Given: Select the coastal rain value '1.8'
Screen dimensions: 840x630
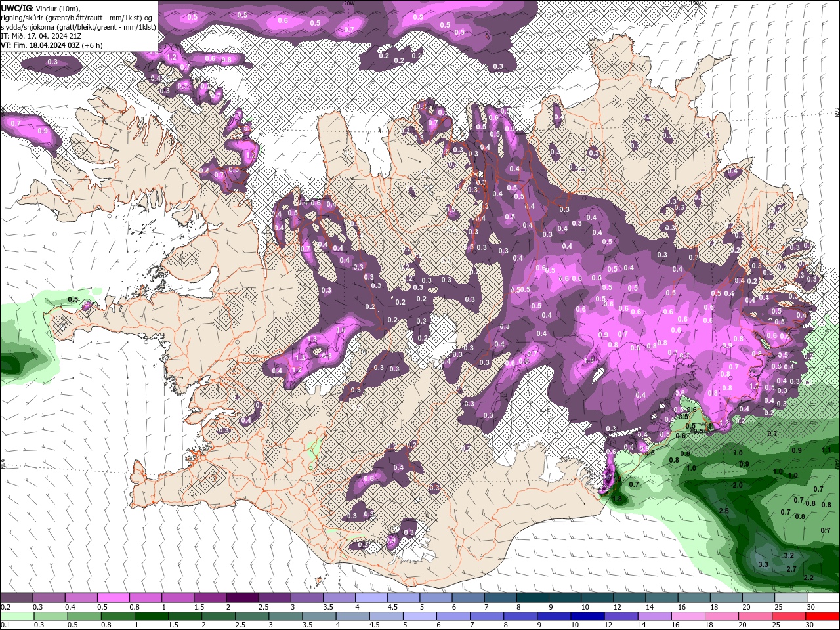Looking at the screenshot, I should point(617,499).
